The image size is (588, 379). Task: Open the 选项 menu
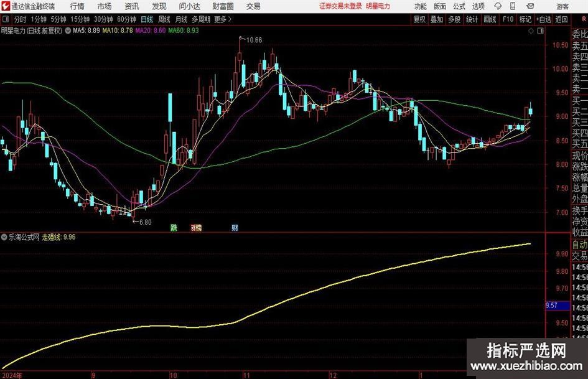478,6
